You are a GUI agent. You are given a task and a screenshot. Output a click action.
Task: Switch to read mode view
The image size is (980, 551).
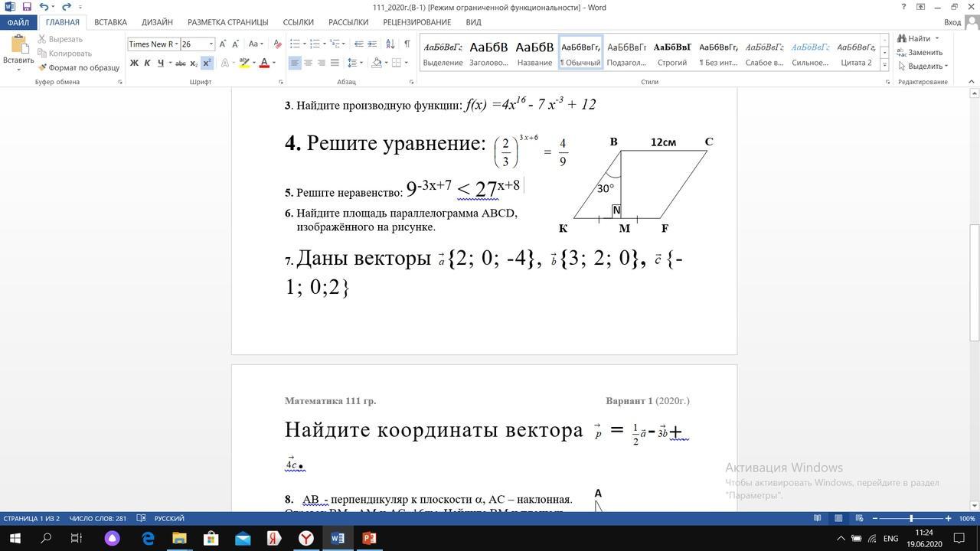coord(817,518)
